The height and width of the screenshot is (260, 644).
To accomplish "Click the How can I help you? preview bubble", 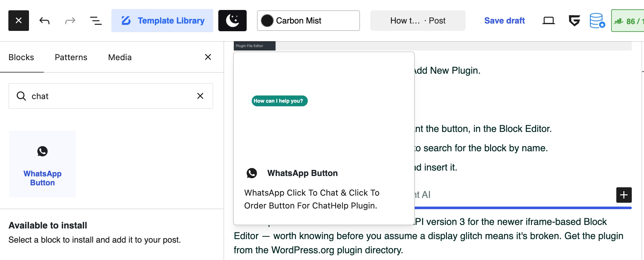I will pos(279,101).
